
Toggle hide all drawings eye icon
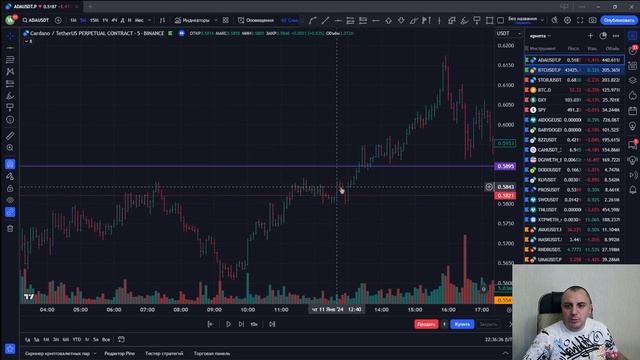pos(10,200)
